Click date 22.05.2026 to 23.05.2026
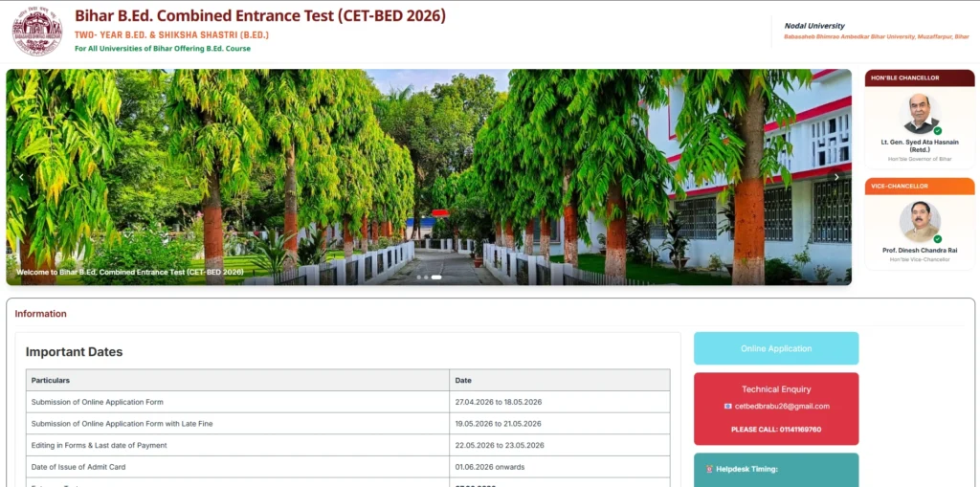 (x=500, y=445)
